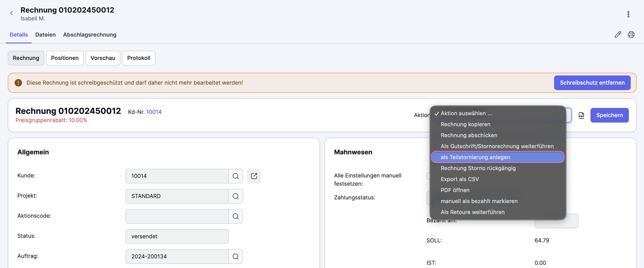Open the Vorschau sub-tab
Image resolution: width=644 pixels, height=268 pixels.
click(103, 58)
